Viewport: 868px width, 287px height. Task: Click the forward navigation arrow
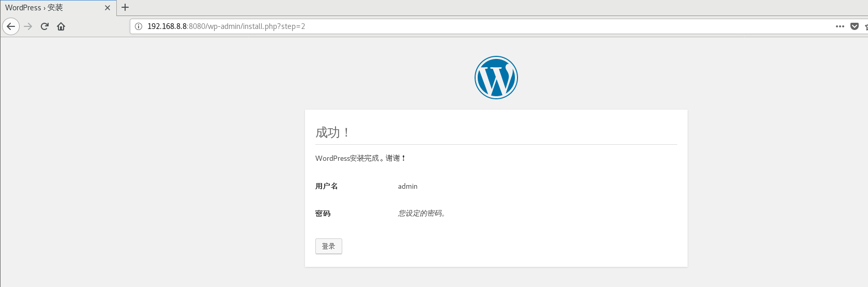(28, 26)
